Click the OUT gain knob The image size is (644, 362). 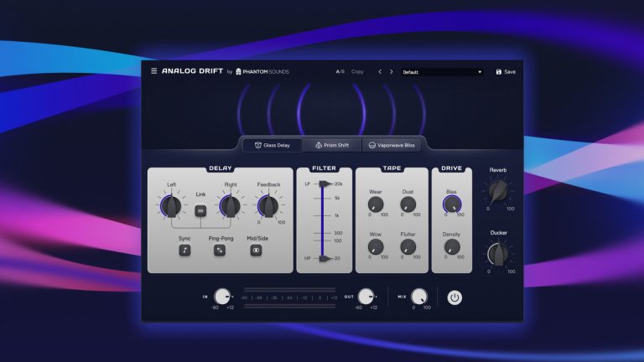[x=366, y=297]
